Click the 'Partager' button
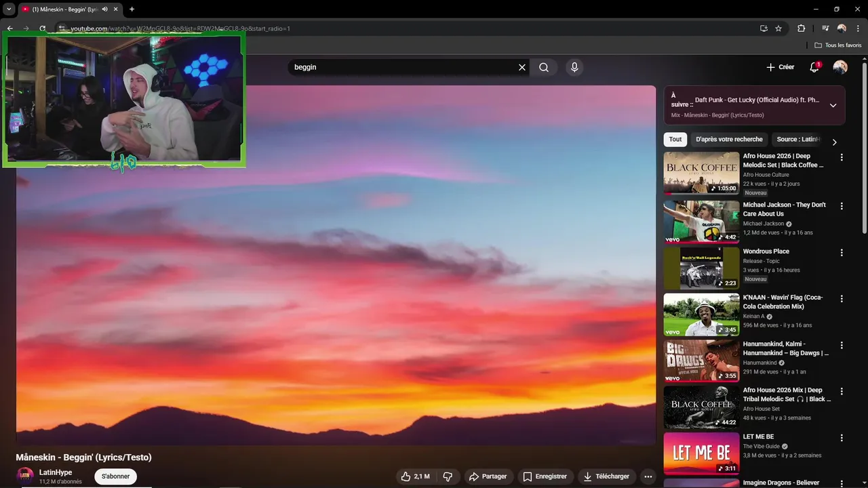Image resolution: width=868 pixels, height=488 pixels. (x=488, y=476)
